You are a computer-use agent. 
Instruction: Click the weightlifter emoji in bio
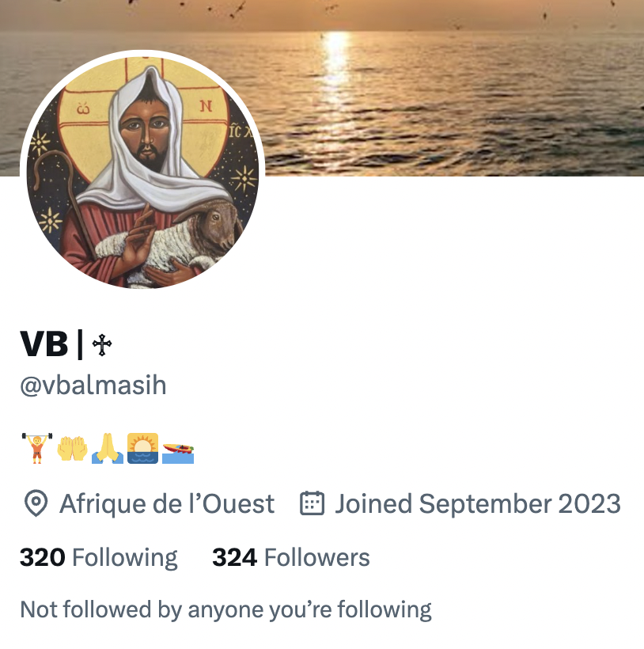(37, 448)
